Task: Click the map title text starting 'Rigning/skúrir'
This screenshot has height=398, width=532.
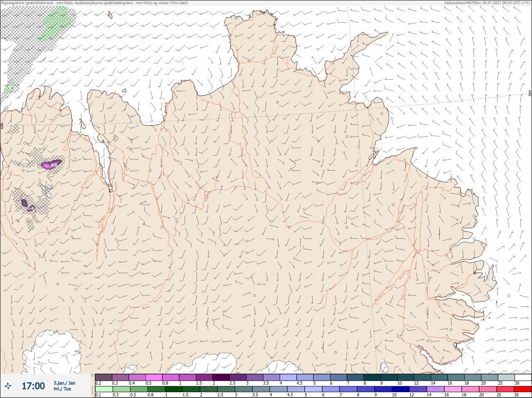Action: coord(94,3)
